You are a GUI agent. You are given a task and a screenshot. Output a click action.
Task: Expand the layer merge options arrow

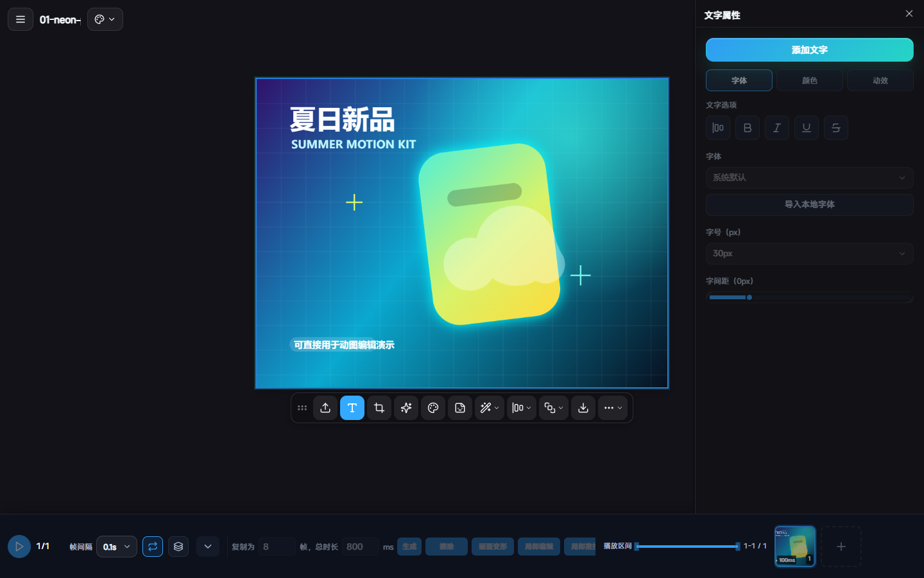point(561,408)
